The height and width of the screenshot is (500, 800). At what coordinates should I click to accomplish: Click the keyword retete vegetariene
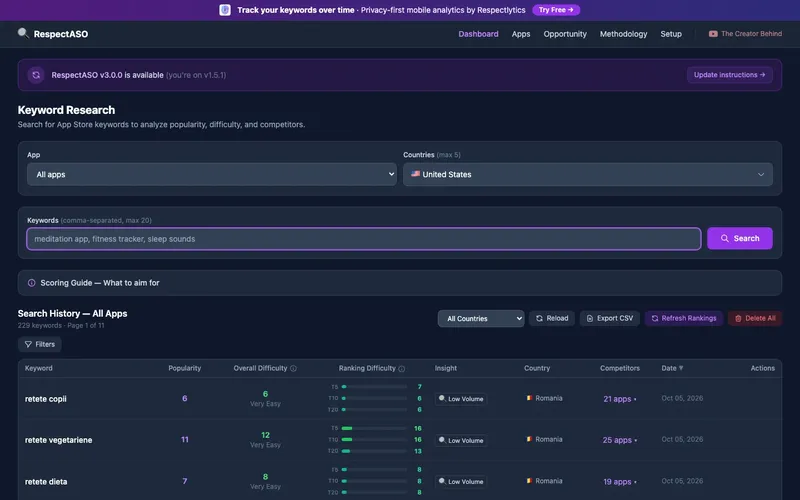click(x=59, y=440)
